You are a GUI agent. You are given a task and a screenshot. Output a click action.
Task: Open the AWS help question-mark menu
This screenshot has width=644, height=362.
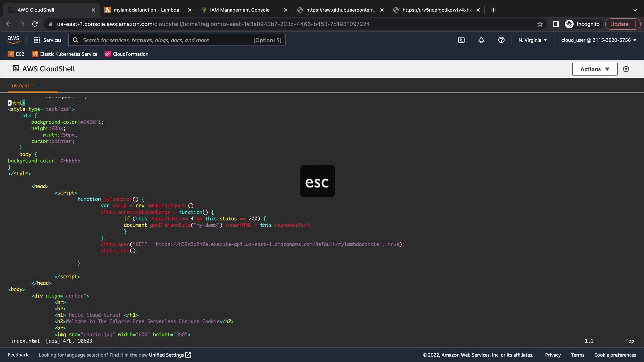tap(501, 40)
